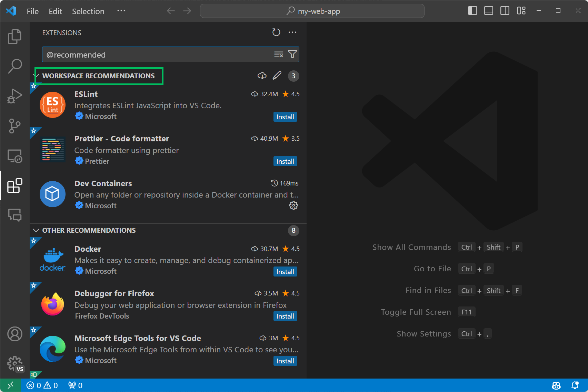Install the ESLint extension

(x=285, y=117)
